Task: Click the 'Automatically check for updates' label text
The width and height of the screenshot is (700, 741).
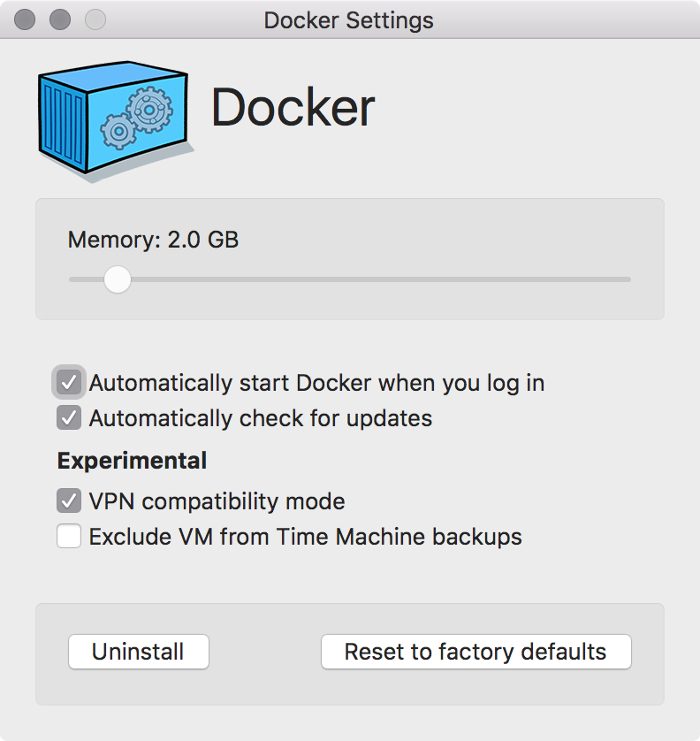Action: click(x=261, y=417)
